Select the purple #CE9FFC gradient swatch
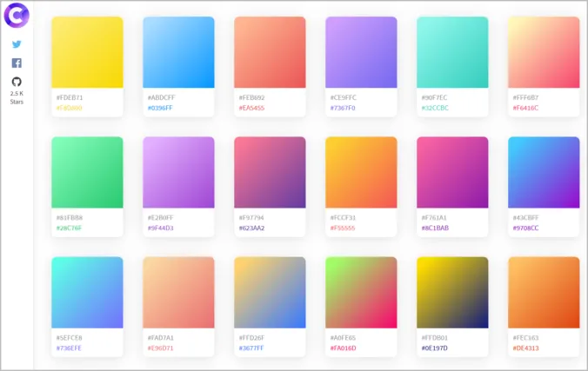This screenshot has height=371, width=588. point(361,52)
